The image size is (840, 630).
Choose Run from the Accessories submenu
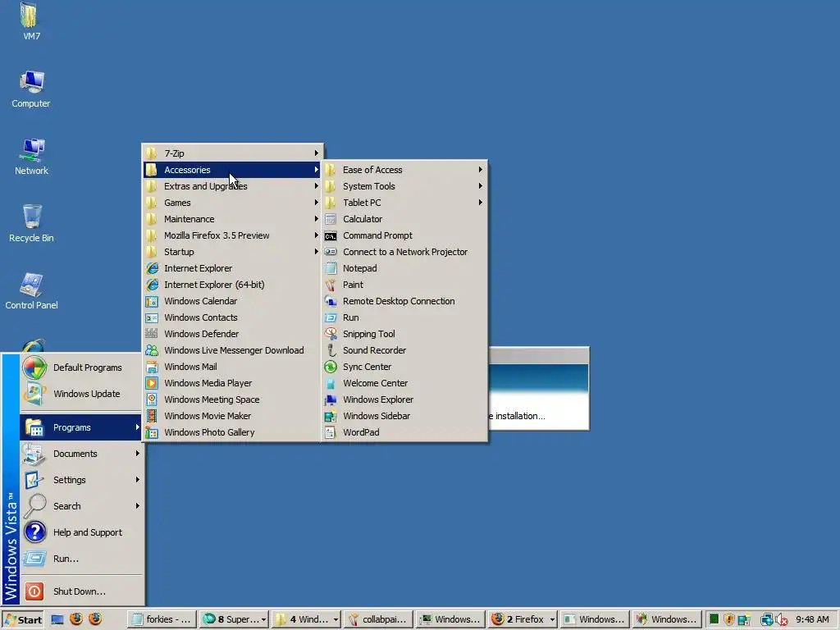(404, 317)
